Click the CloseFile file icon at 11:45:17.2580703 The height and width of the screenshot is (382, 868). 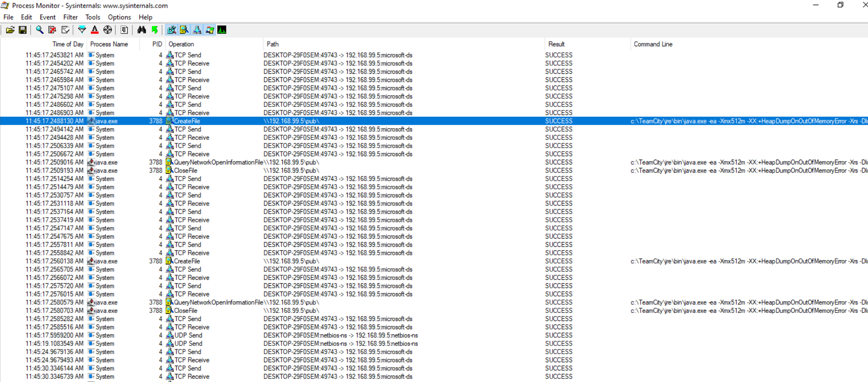tap(170, 310)
